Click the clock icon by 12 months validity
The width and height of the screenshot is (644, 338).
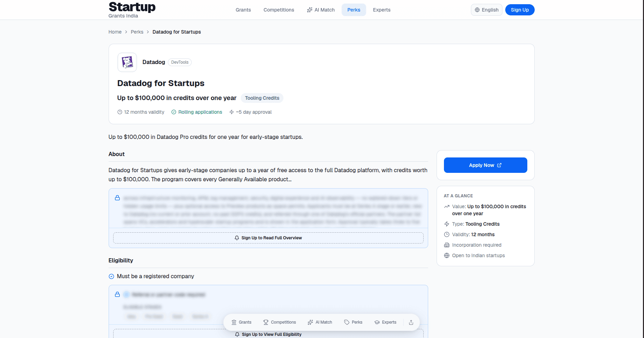[x=120, y=112]
